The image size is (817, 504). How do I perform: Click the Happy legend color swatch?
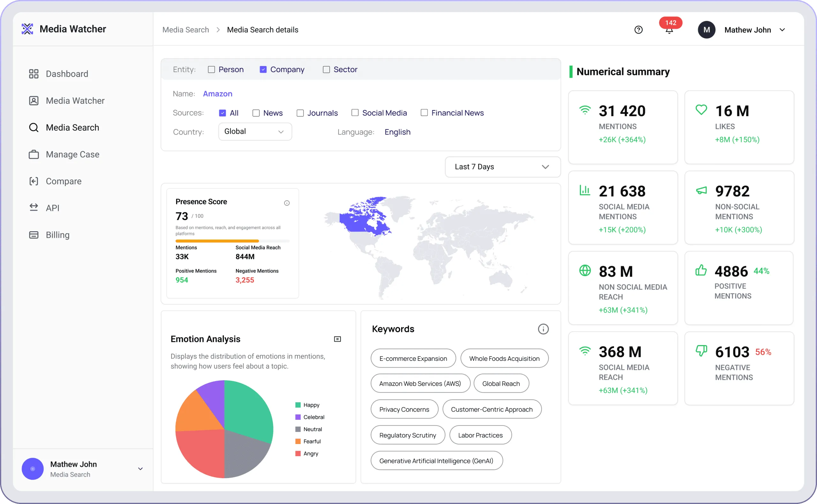(298, 405)
